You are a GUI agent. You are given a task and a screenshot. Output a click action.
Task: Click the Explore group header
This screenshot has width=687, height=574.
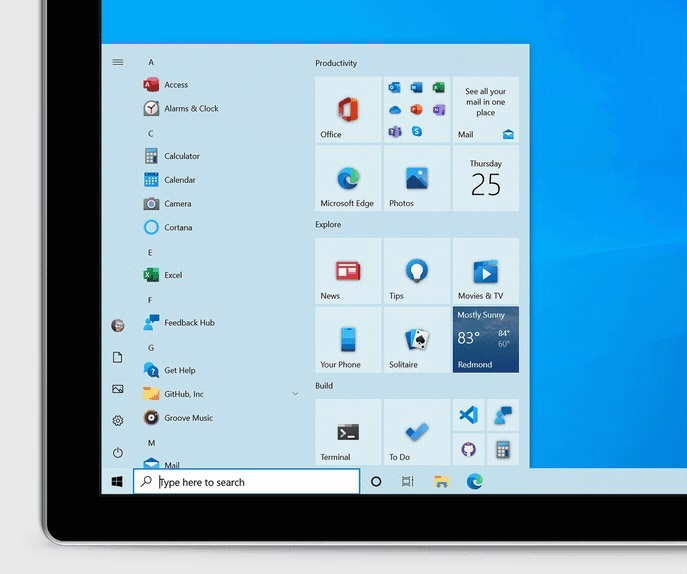click(x=328, y=224)
